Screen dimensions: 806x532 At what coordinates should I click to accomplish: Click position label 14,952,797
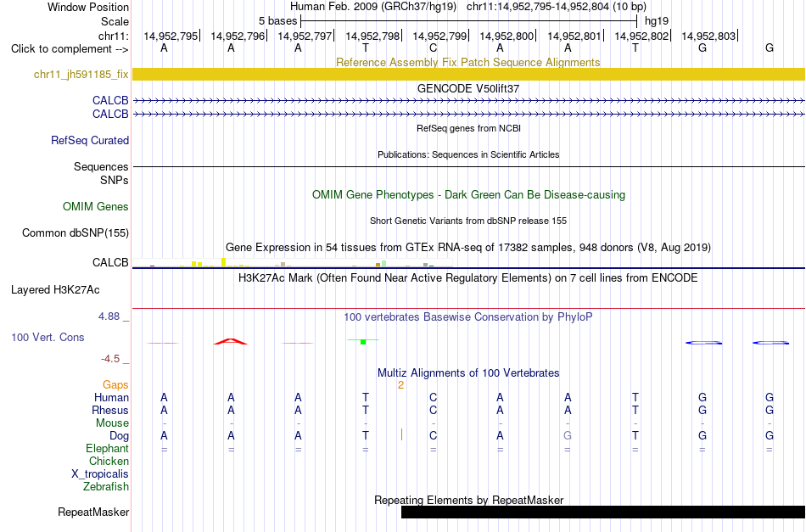pyautogui.click(x=305, y=36)
